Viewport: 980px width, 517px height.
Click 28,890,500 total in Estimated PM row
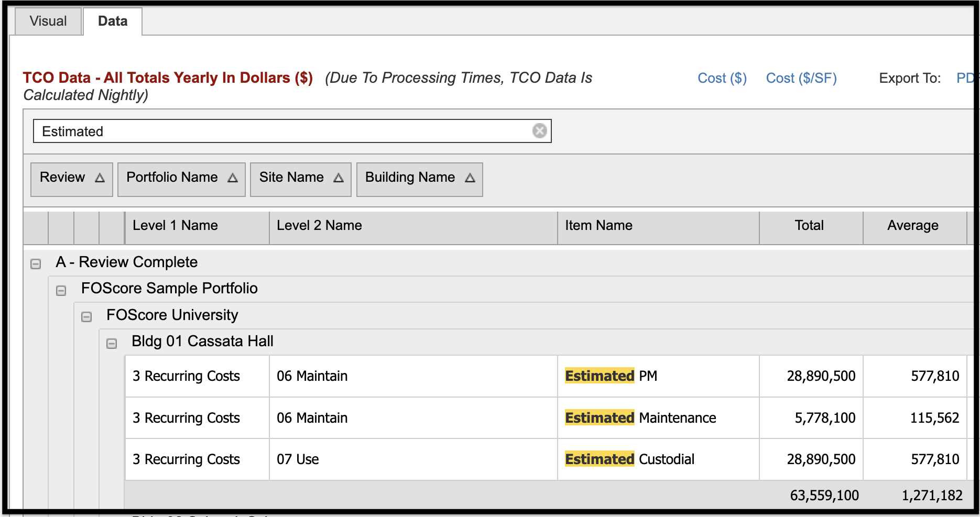point(821,376)
